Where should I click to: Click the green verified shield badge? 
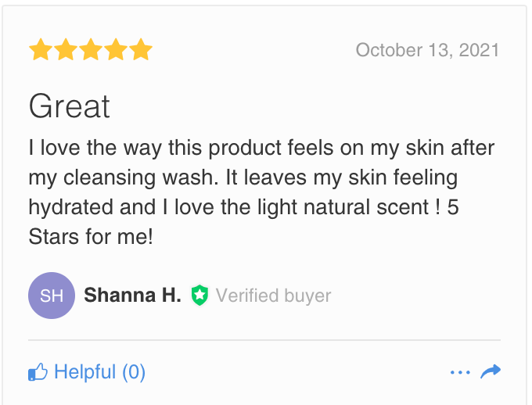(x=199, y=296)
